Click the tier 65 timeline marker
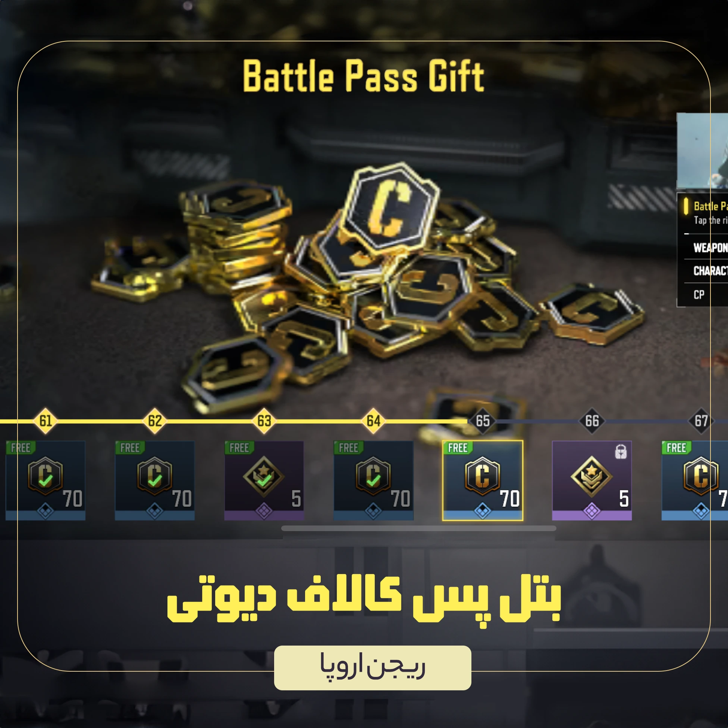Viewport: 728px width, 728px height. pos(483,421)
